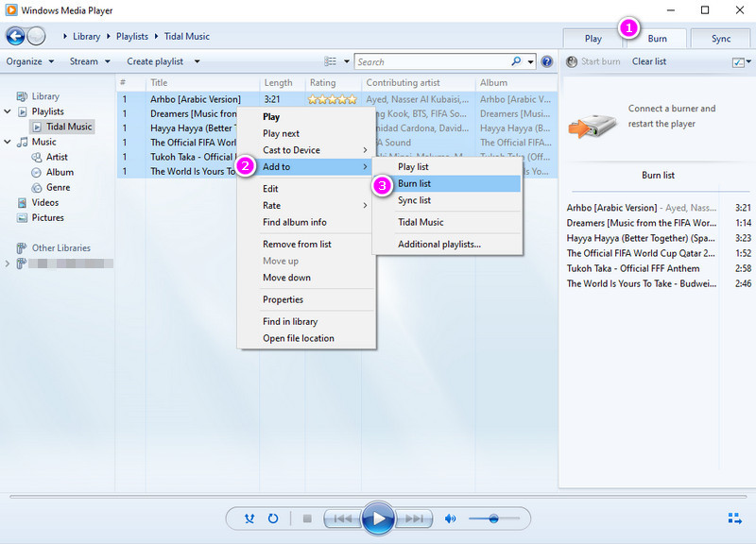Switch to the Play tab
The height and width of the screenshot is (544, 756).
coord(593,39)
